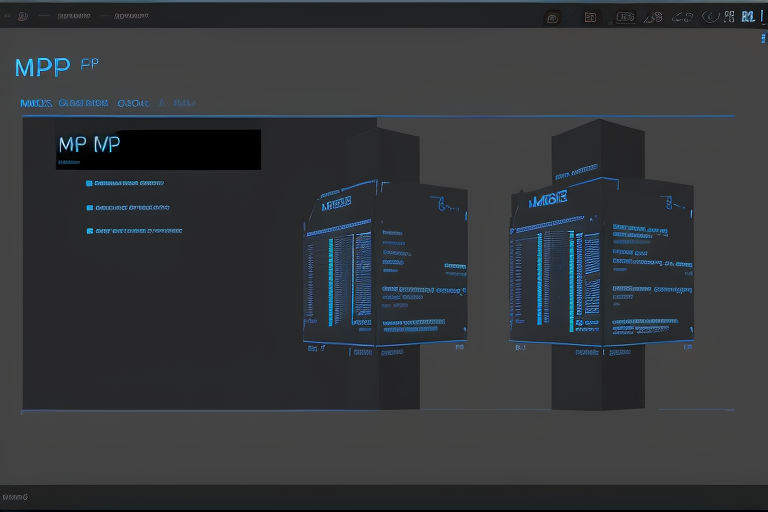Screen dimensions: 768x512
Task: Click the black MP MP header banner
Action: [x=158, y=149]
